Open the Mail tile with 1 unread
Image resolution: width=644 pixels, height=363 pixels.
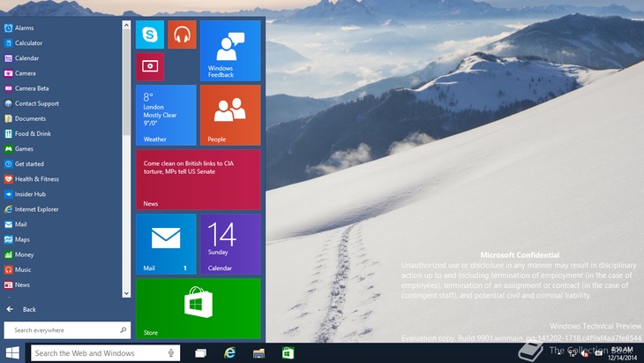[x=166, y=244]
